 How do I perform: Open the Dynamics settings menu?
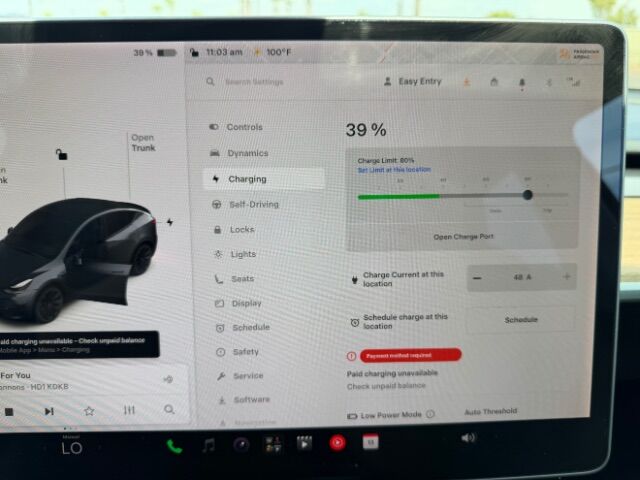239,153
